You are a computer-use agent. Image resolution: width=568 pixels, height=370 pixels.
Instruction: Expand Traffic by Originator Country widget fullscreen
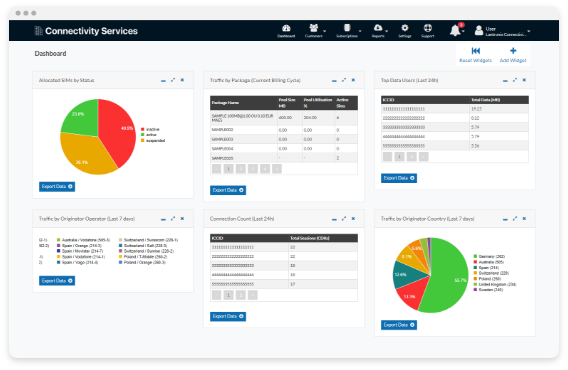coord(515,219)
